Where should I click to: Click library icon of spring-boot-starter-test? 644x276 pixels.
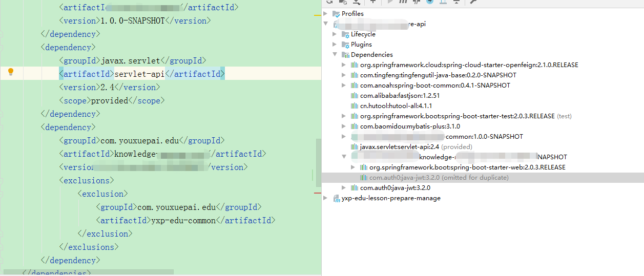[355, 116]
